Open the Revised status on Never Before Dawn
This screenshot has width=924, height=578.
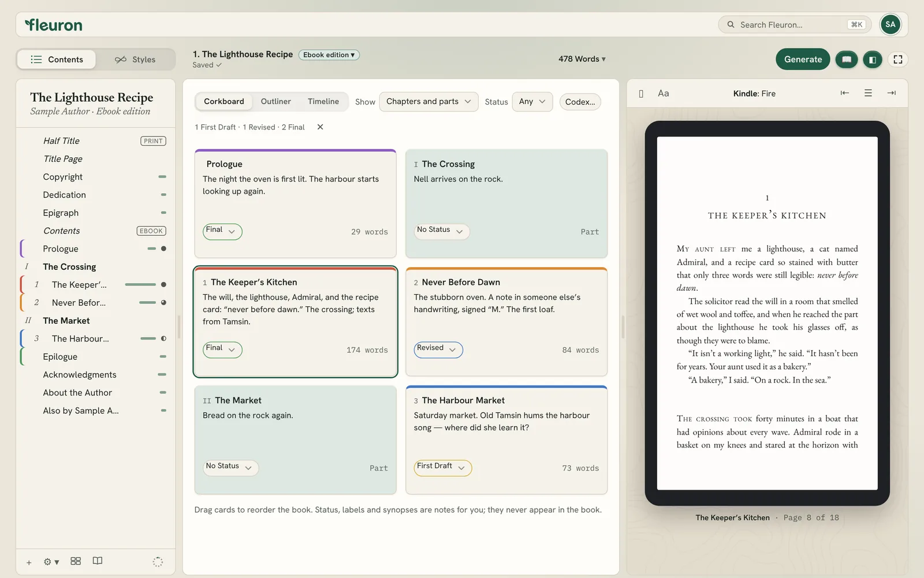point(438,350)
